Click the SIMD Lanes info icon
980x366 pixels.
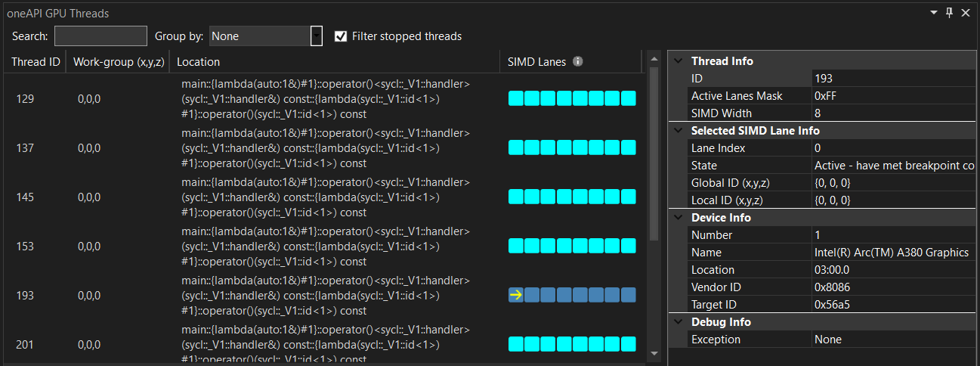pyautogui.click(x=578, y=62)
